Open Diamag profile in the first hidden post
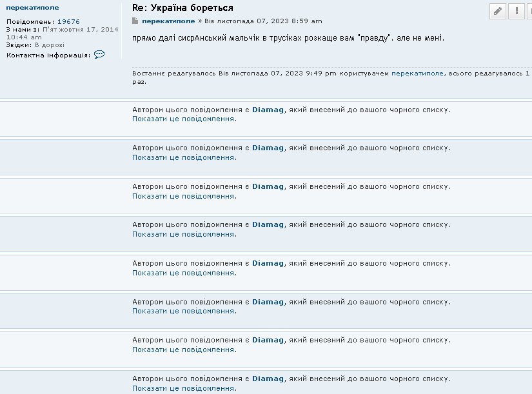532x394 pixels. (268, 110)
